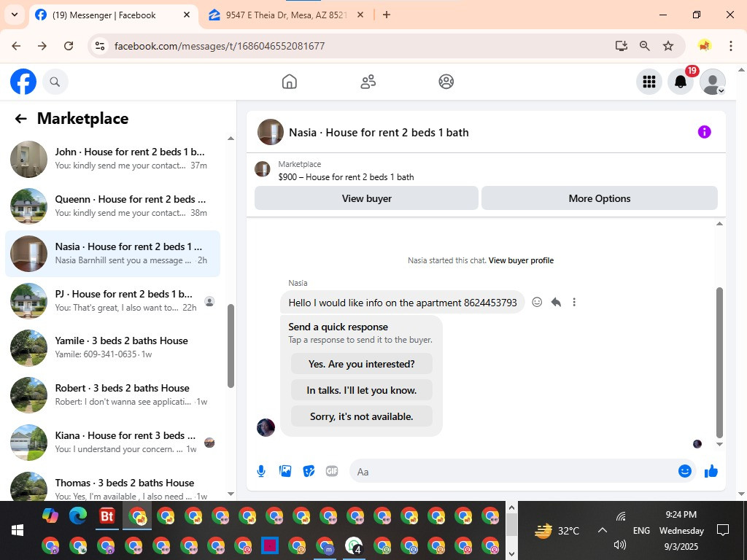Go forward in the browser
Viewport: 747px width, 560px height.
tap(42, 46)
